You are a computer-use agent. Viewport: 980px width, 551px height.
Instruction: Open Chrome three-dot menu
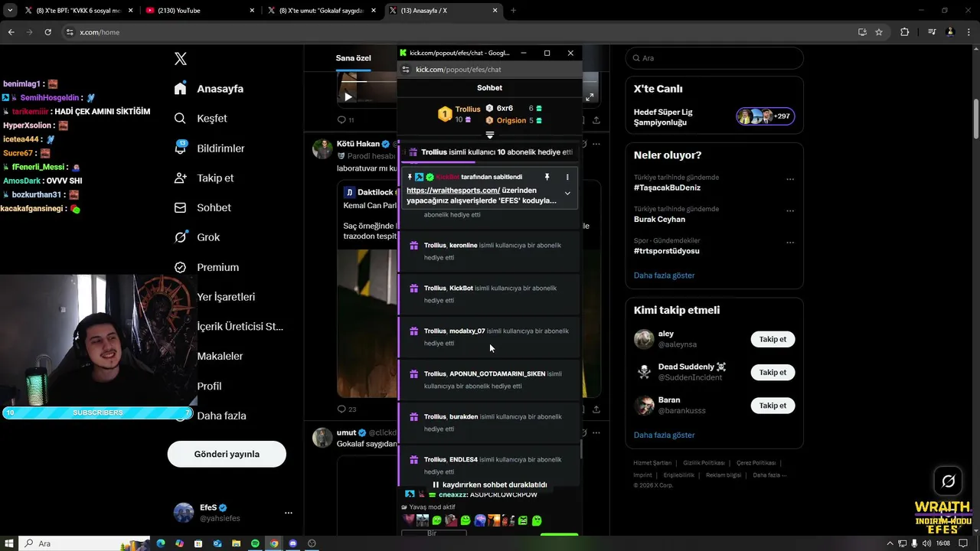tap(969, 32)
